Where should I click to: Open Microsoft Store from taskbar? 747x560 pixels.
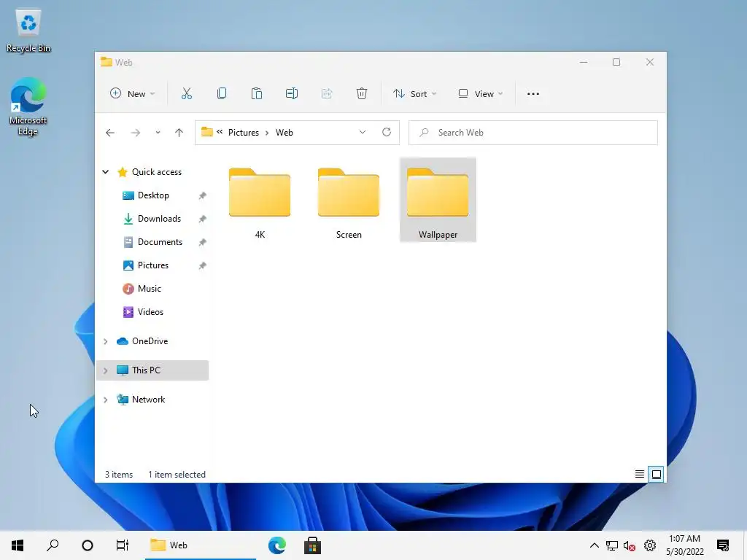(x=312, y=545)
